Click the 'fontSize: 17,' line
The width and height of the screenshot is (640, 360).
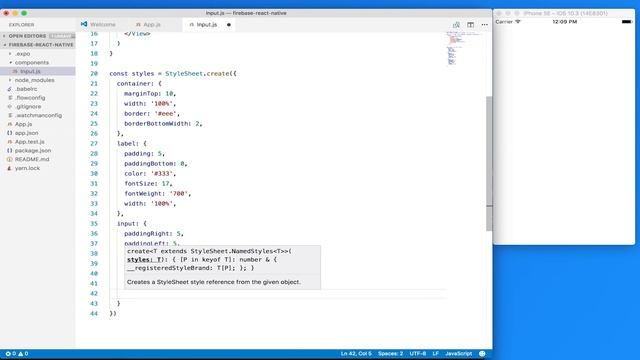tap(148, 183)
